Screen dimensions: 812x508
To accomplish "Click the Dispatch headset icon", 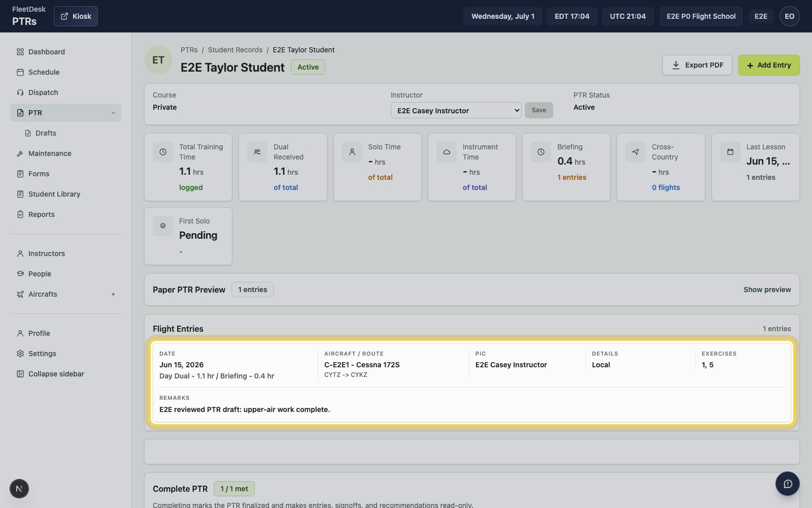I will pos(20,92).
